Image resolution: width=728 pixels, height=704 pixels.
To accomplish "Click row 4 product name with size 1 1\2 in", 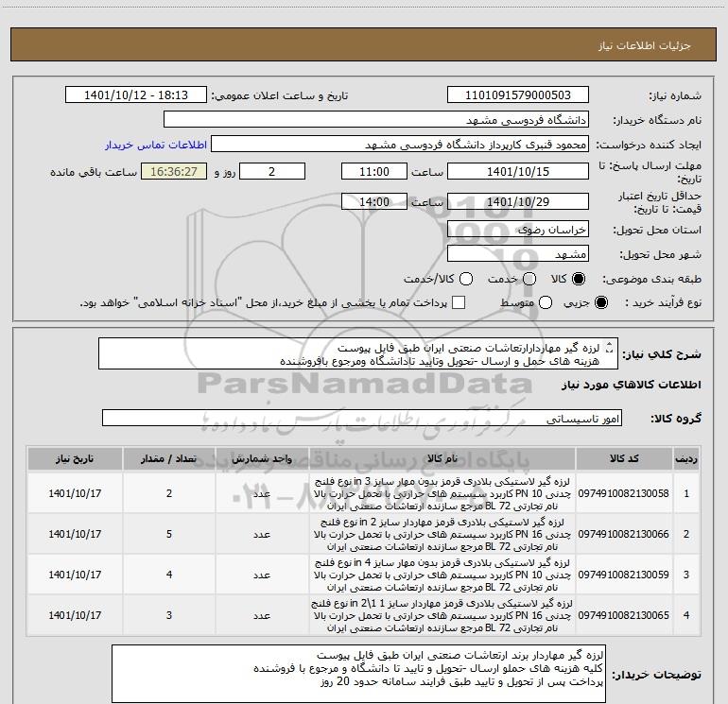I will (x=442, y=615).
